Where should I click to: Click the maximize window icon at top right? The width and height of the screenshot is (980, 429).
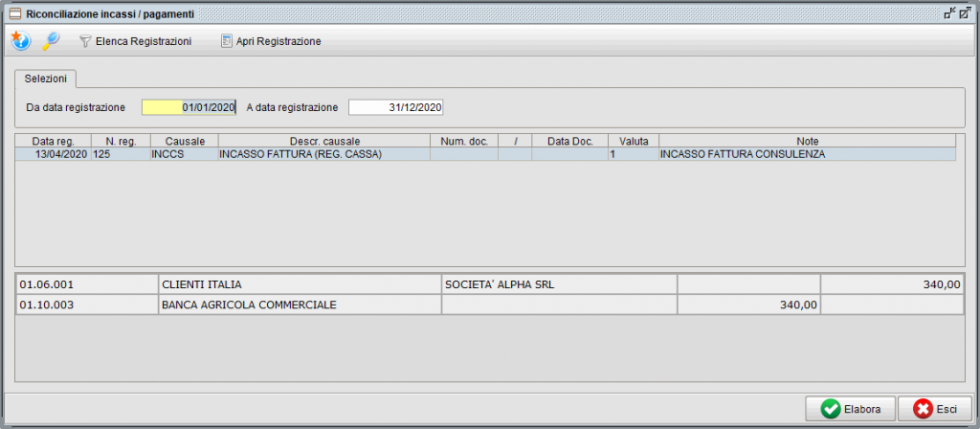(965, 13)
